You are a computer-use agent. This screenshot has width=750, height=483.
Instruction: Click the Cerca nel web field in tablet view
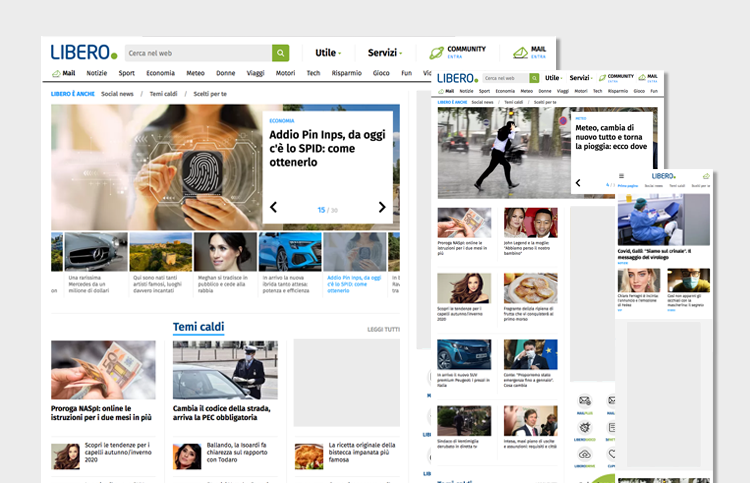pyautogui.click(x=506, y=78)
